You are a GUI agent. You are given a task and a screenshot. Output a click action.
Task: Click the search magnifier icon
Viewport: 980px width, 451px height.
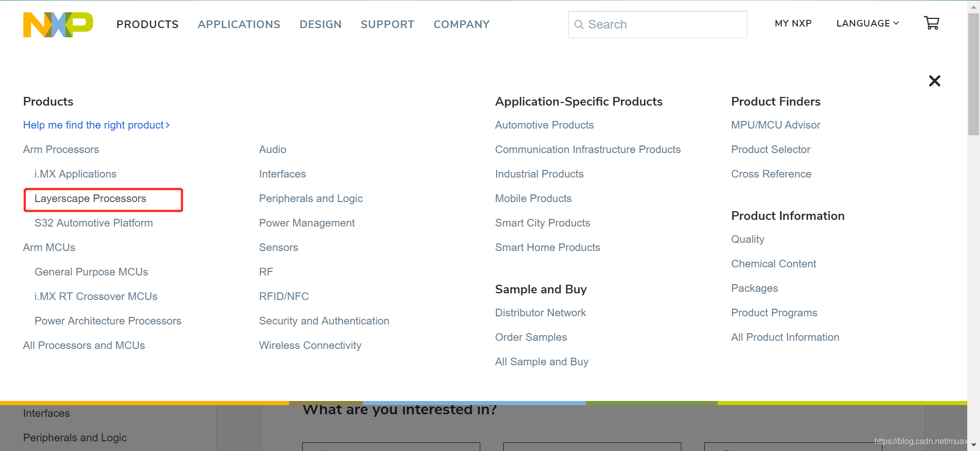point(579,24)
